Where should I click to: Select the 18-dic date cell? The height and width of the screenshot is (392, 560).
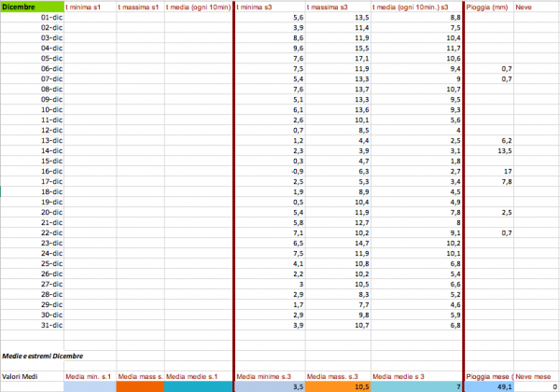(x=32, y=191)
